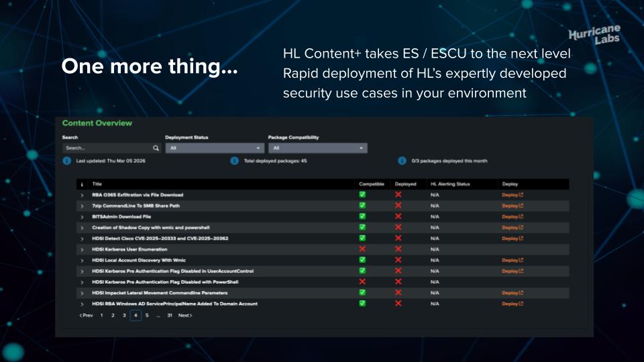
Task: Click the search magnifier icon
Action: [156, 148]
